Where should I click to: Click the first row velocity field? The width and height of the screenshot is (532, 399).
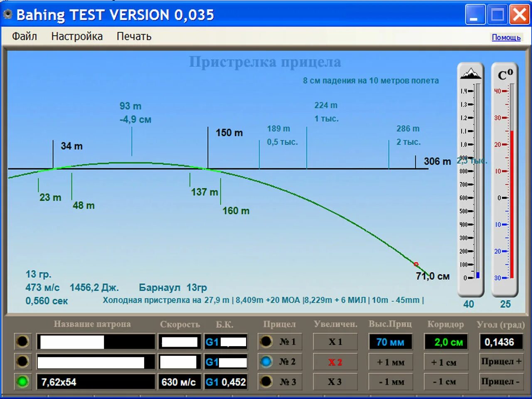click(x=180, y=342)
